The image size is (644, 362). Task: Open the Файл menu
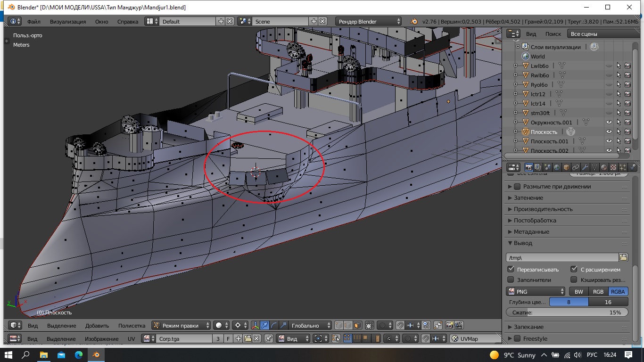33,21
